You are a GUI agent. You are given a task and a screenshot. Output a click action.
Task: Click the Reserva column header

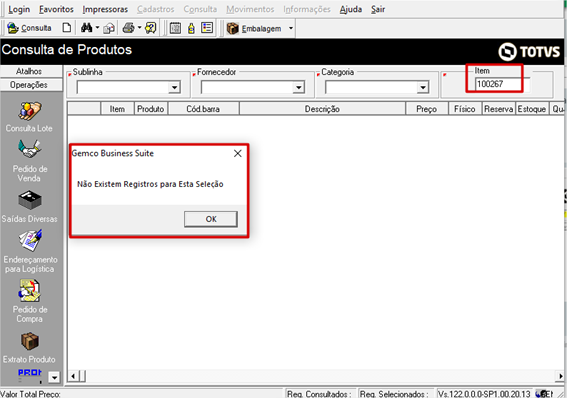498,109
